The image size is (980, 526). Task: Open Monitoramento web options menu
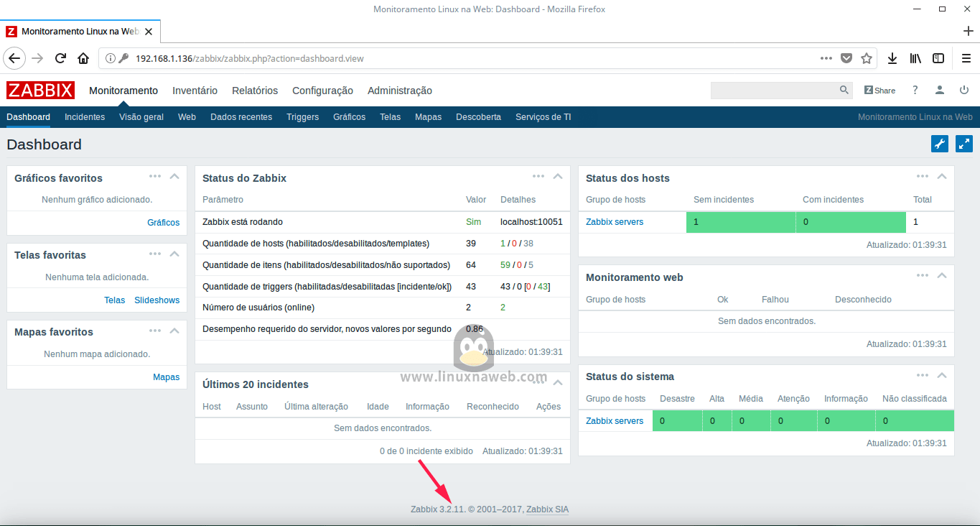coord(923,274)
